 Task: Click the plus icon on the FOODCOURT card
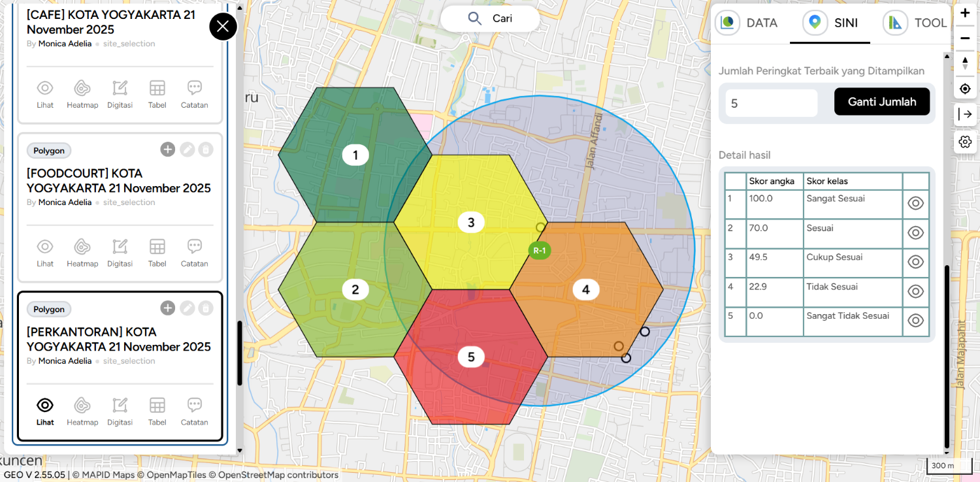[167, 150]
